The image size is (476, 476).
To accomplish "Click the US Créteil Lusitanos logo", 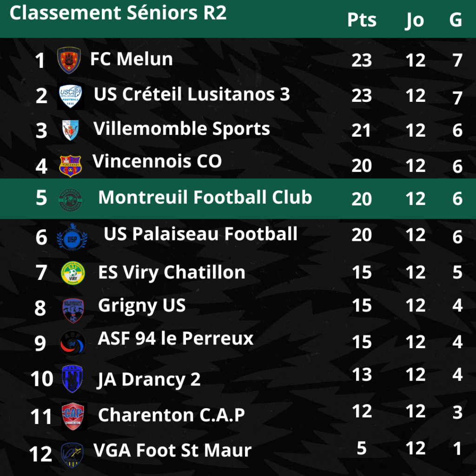I will (x=71, y=96).
